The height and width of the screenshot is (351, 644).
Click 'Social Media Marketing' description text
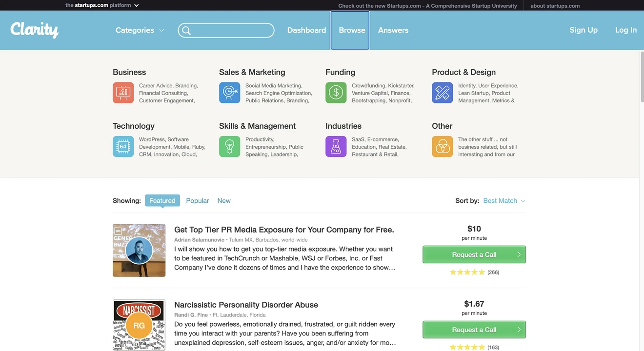[279, 93]
